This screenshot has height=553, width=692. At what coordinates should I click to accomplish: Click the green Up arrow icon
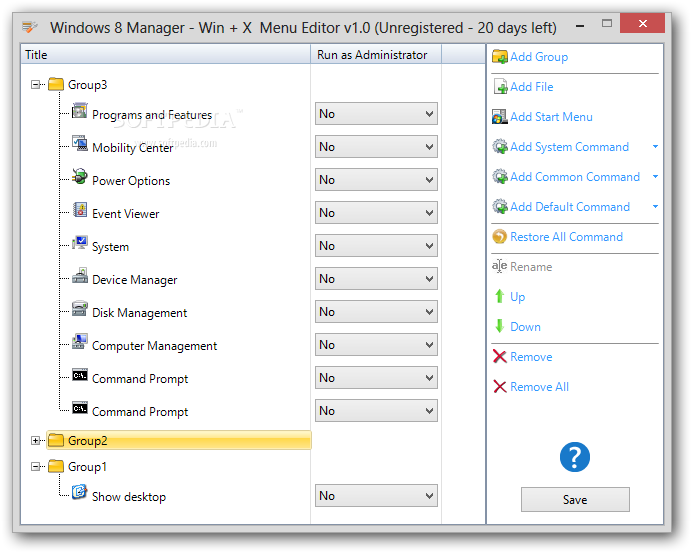(x=499, y=296)
